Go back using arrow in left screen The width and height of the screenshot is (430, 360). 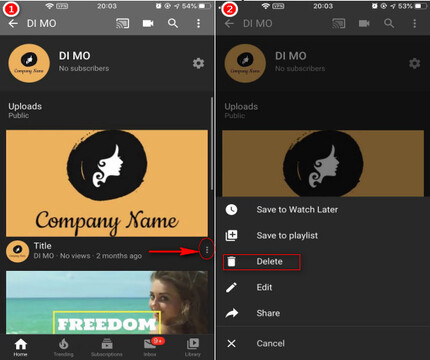pos(13,23)
